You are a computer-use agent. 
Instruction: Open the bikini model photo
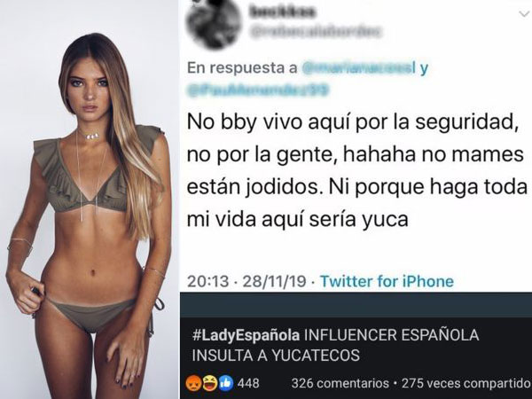[90, 199]
